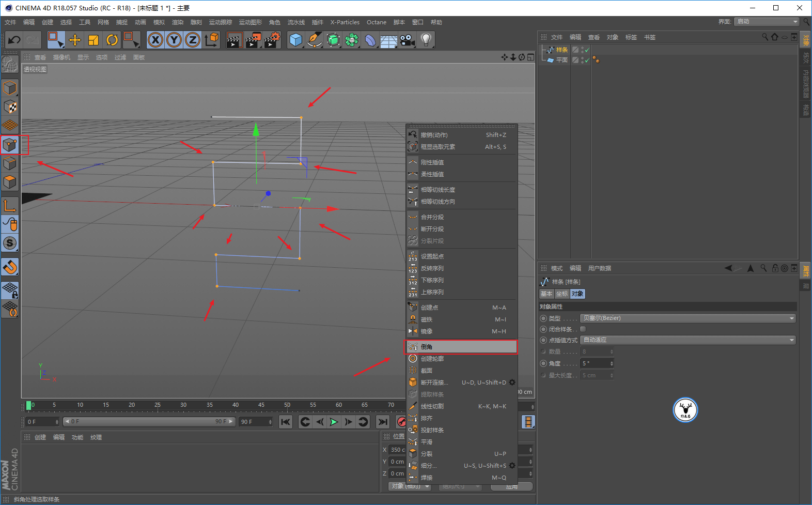Toggle the Z axis lock

coord(193,40)
